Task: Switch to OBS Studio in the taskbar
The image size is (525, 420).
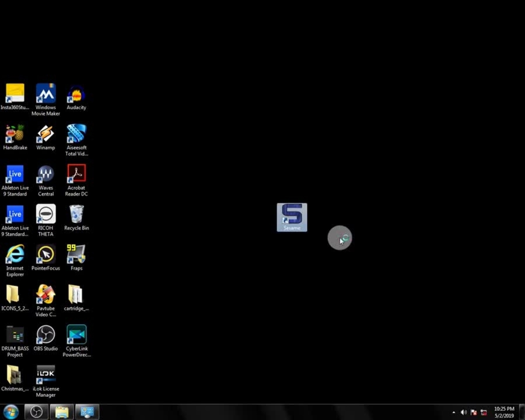Action: coord(36,412)
